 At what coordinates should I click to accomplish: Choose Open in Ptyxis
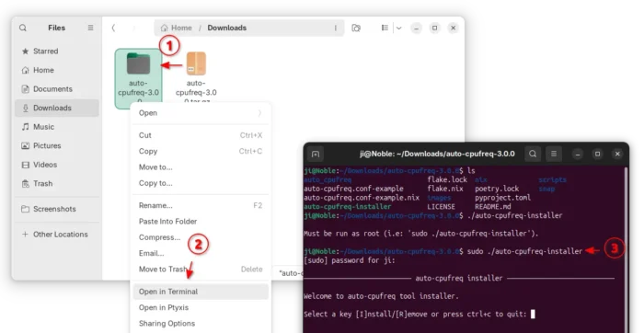(201, 308)
